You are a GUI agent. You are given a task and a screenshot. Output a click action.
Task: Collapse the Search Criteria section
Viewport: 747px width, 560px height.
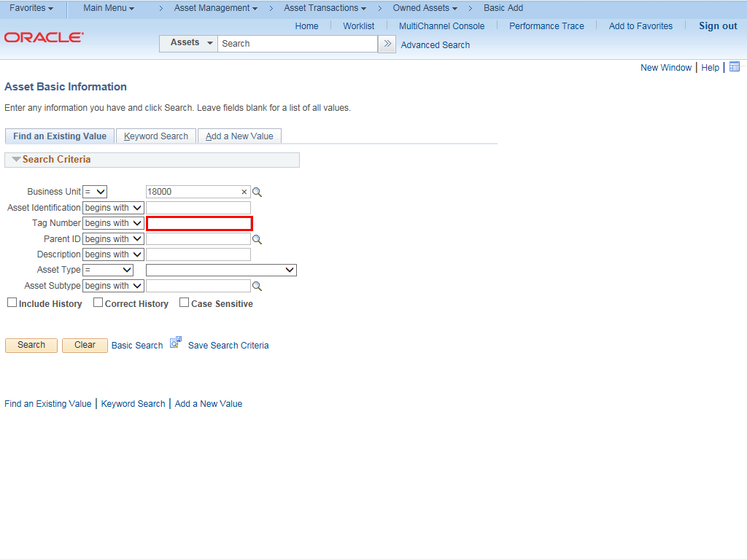(16, 160)
